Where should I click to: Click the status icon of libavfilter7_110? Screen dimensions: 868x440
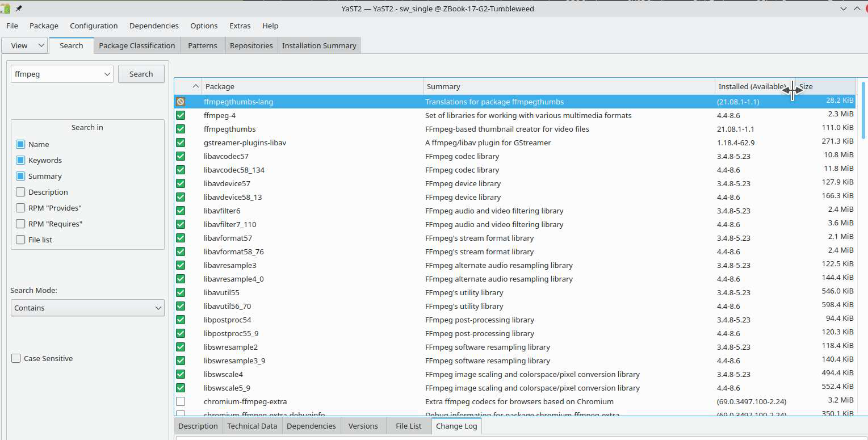coord(181,224)
